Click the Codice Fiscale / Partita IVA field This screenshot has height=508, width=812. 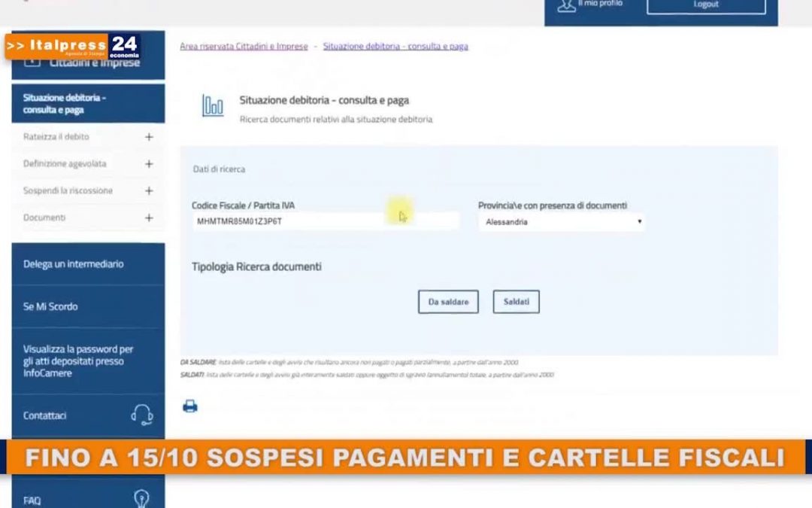tap(326, 221)
